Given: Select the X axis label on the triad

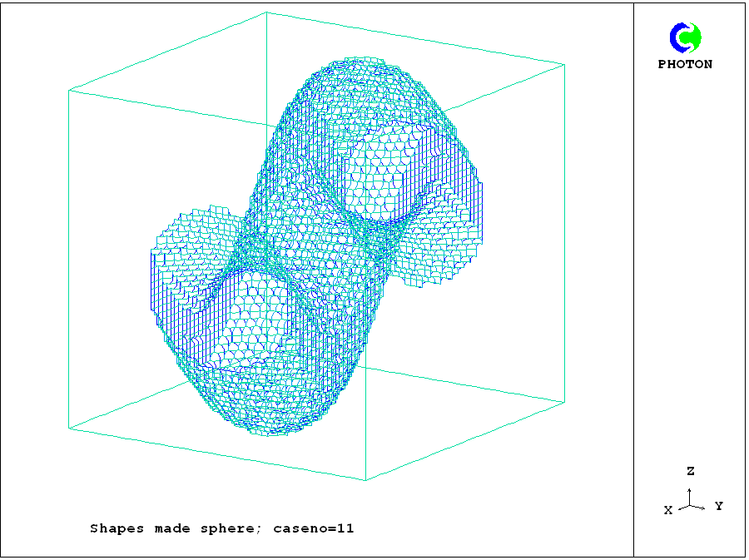Looking at the screenshot, I should (667, 510).
